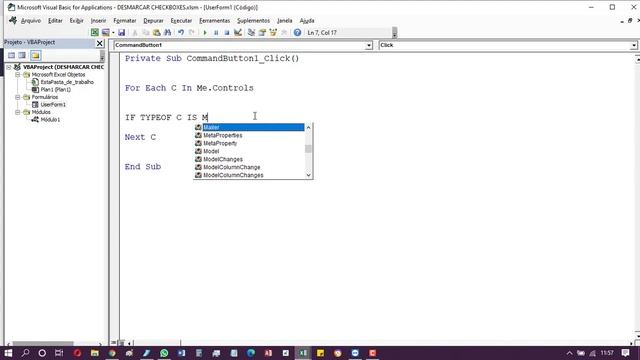Open File Explorer from the taskbar
Image resolution: width=640 pixels, height=360 pixels.
95,353
